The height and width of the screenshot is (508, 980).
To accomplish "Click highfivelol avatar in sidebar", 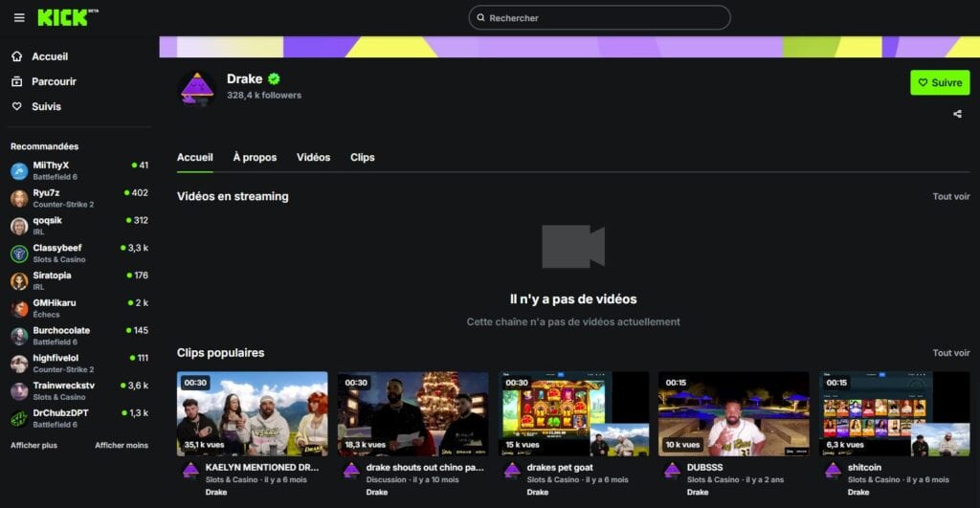I will coord(19,363).
